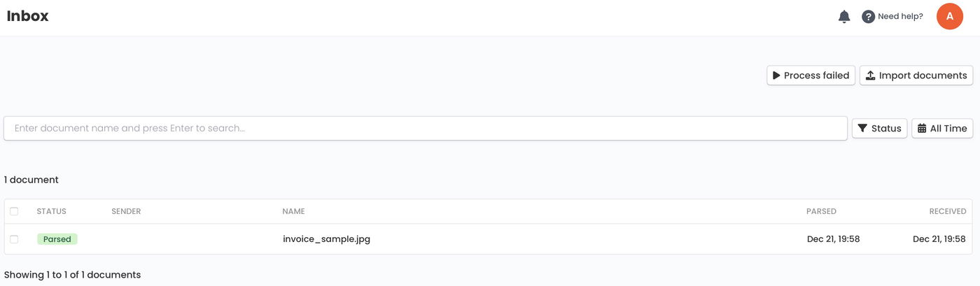Click the green Parsed status badge
This screenshot has width=980, height=286.
click(x=57, y=239)
